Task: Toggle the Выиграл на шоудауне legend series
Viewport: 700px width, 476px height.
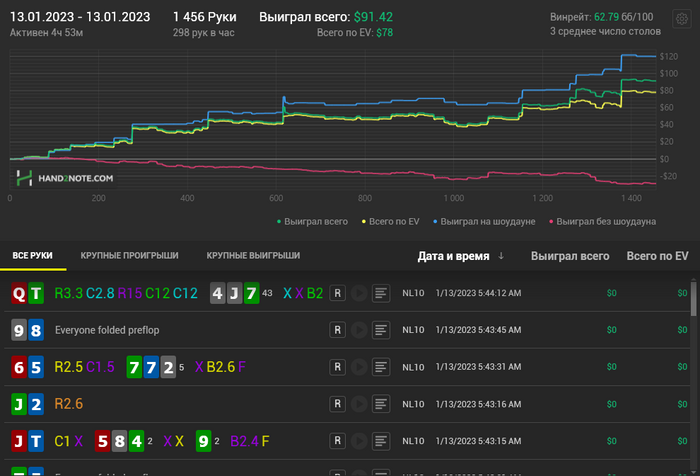Action: point(484,221)
